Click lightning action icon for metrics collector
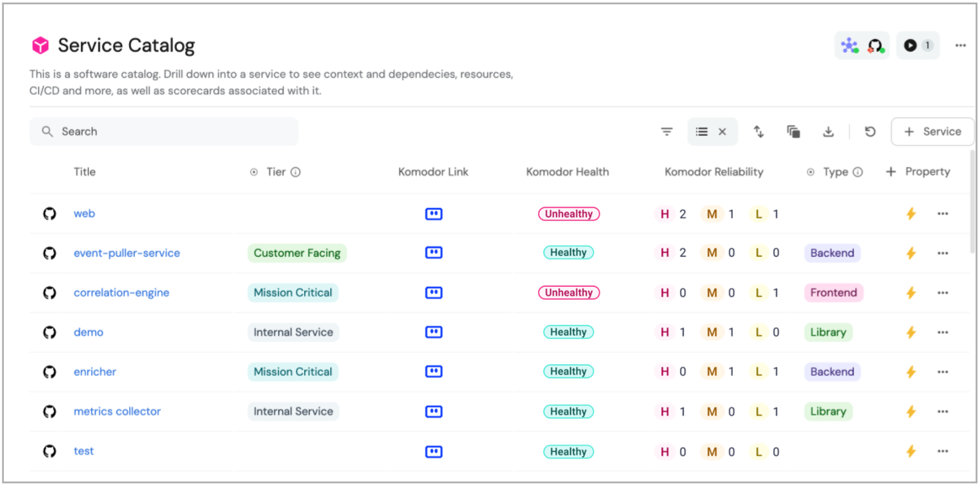This screenshot has height=486, width=980. point(911,412)
